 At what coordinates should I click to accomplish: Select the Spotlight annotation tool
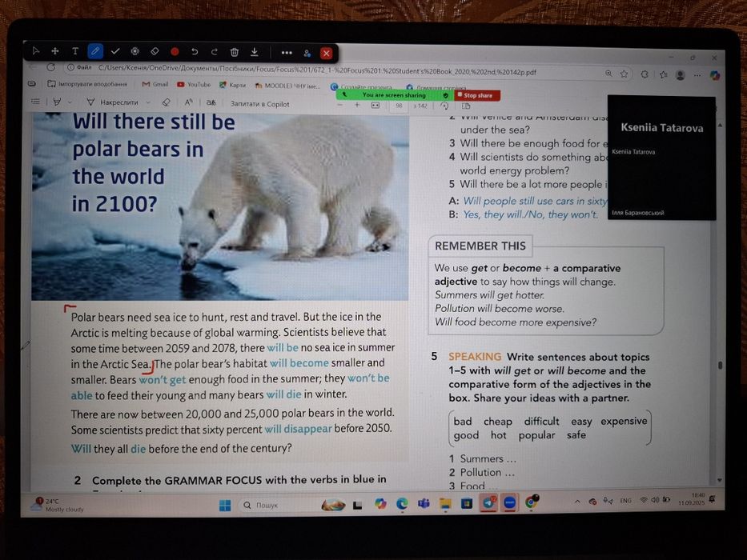point(135,51)
